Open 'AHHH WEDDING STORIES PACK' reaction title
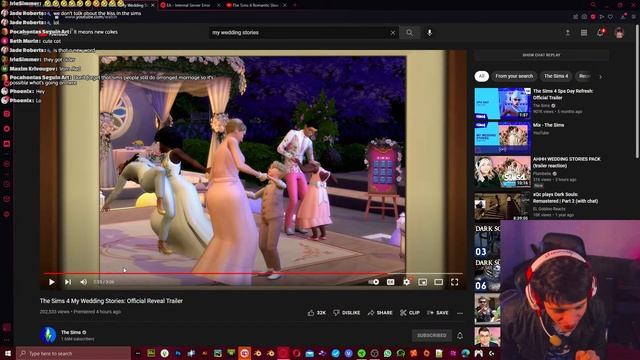 pyautogui.click(x=567, y=162)
